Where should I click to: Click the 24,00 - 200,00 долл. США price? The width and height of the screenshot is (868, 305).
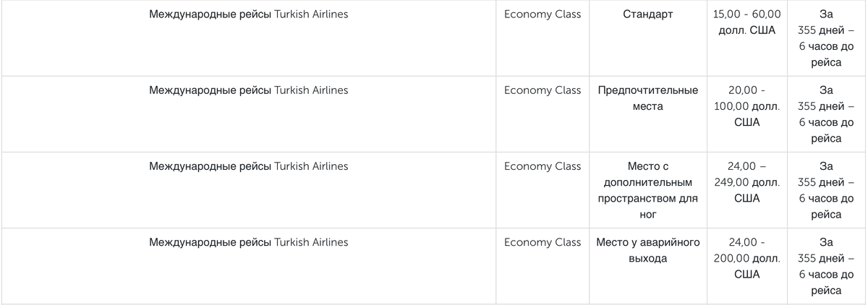[x=747, y=258]
